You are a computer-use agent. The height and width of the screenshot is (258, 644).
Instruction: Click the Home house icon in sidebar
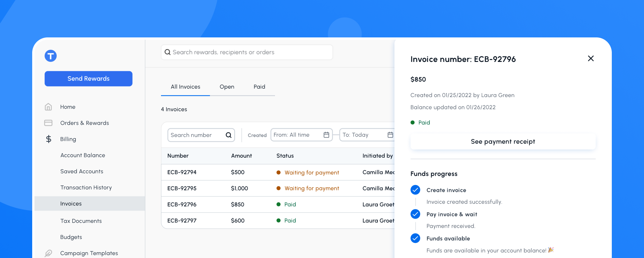tap(48, 107)
